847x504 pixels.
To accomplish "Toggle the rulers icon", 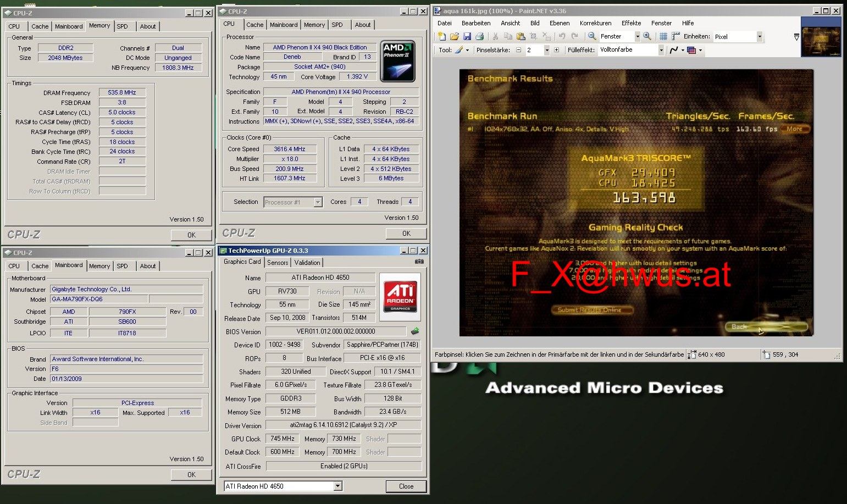I will pyautogui.click(x=676, y=36).
